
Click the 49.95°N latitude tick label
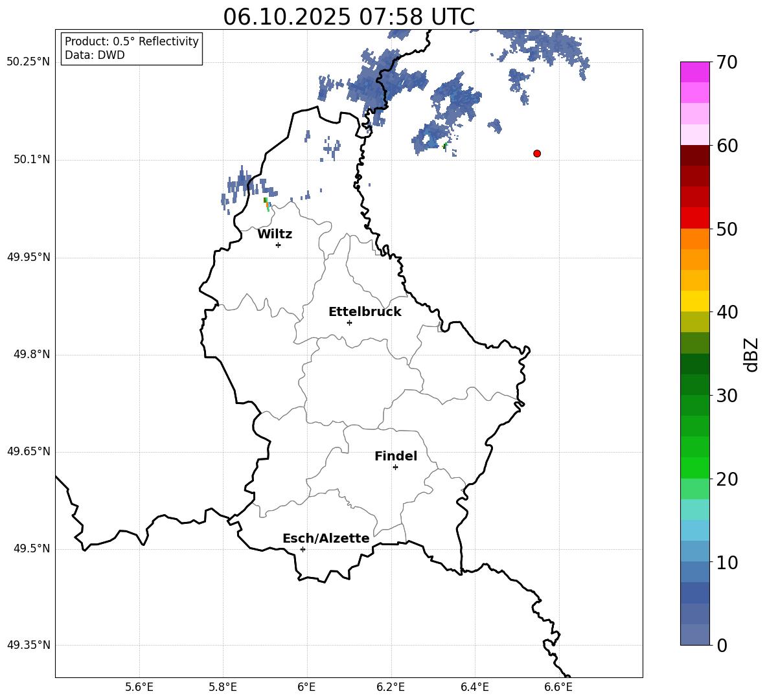point(29,257)
